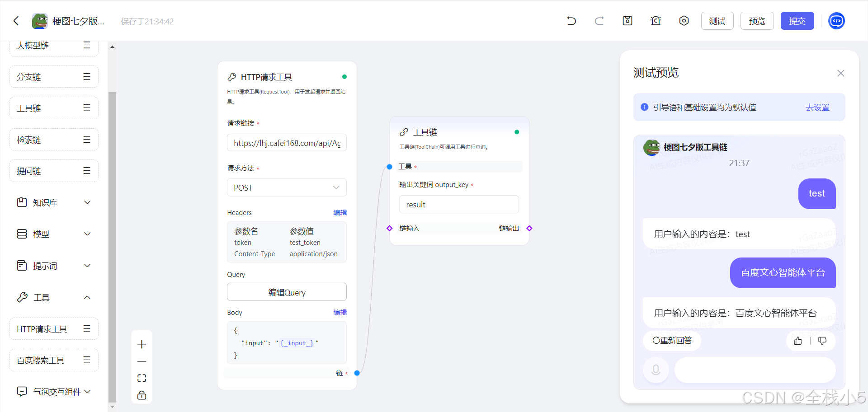868x412 pixels.
Task: Zoom in the canvas with the plus icon
Action: click(x=142, y=344)
